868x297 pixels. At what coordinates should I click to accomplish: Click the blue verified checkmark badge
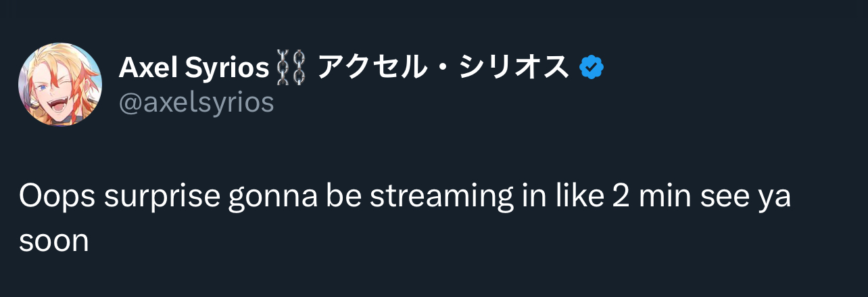pyautogui.click(x=592, y=68)
